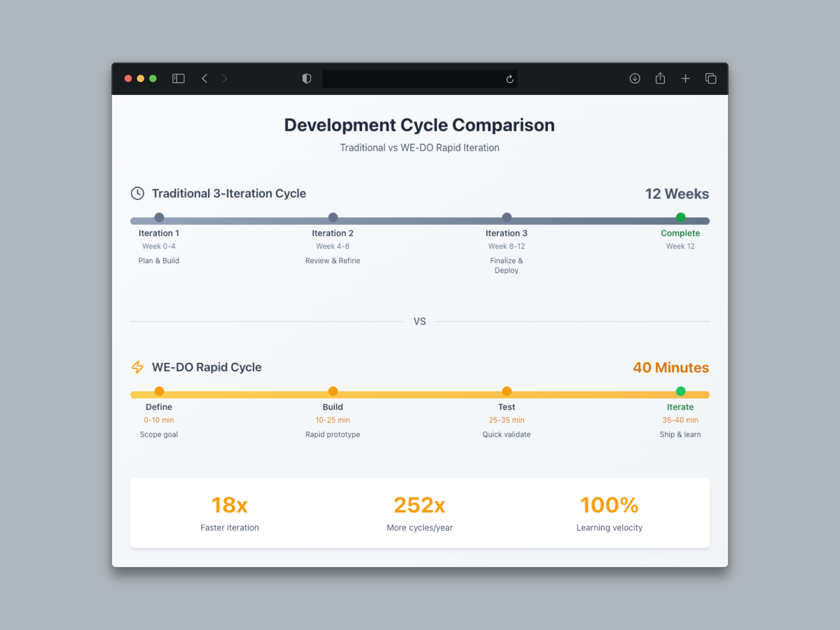840x630 pixels.
Task: Select the Define step orange dot
Action: 159,391
